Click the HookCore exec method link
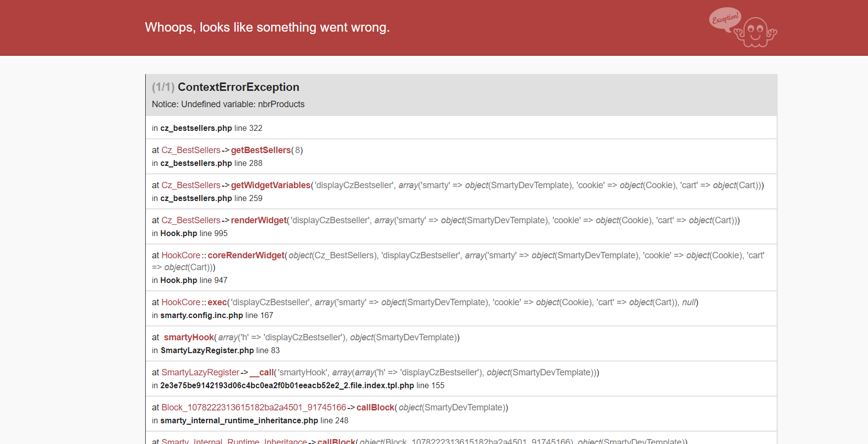The height and width of the screenshot is (444, 868). [217, 302]
